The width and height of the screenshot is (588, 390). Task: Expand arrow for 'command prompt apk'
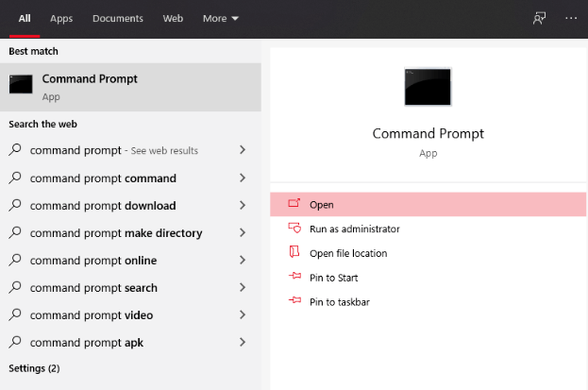[x=243, y=343]
